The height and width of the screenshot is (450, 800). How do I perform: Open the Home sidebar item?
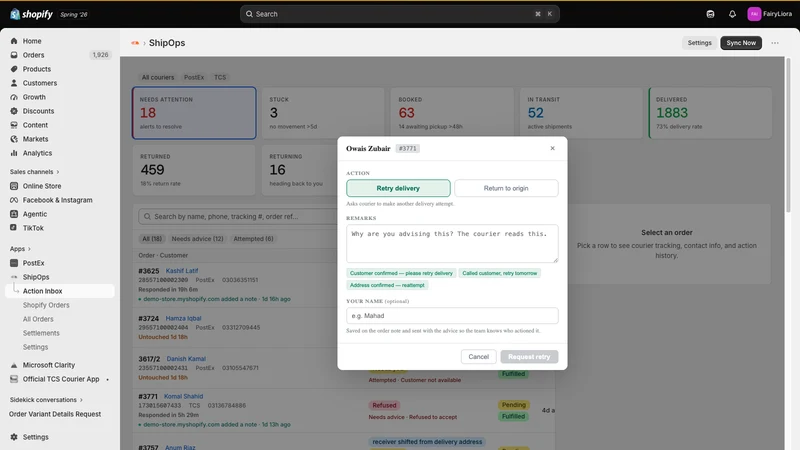pyautogui.click(x=32, y=41)
